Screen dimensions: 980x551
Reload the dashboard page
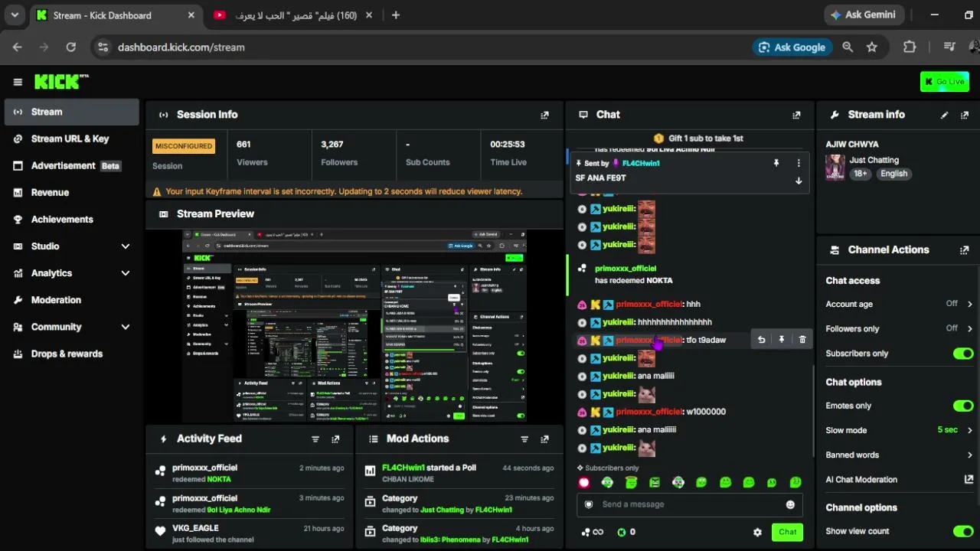70,47
